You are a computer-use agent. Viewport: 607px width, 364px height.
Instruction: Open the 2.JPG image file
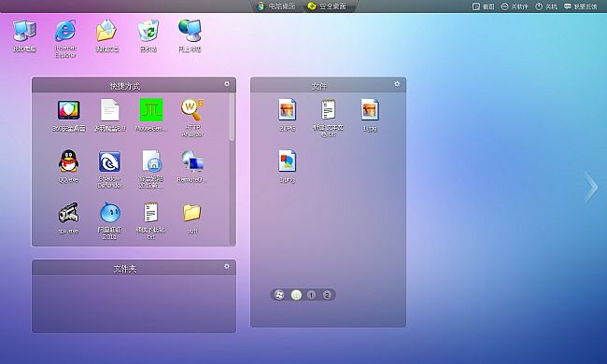(288, 115)
